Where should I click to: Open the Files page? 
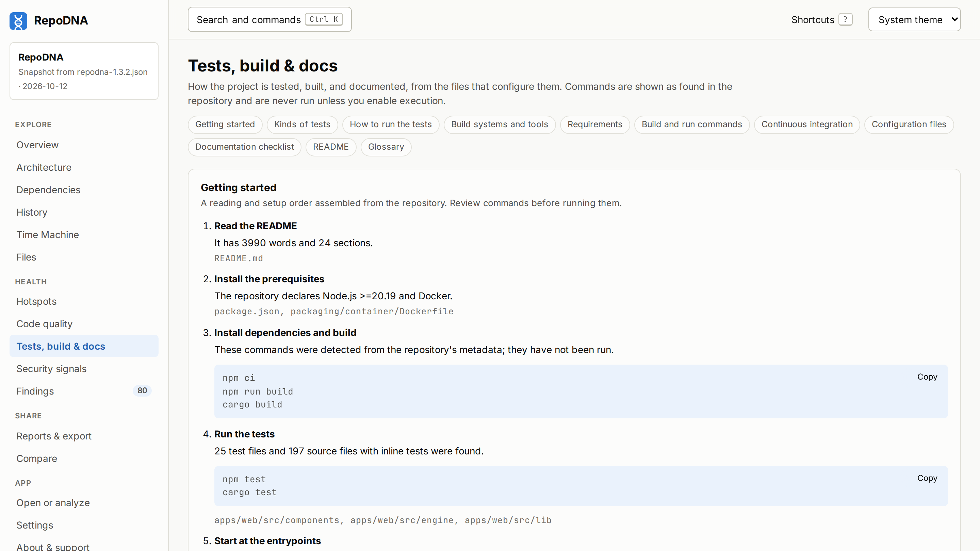click(x=84, y=257)
